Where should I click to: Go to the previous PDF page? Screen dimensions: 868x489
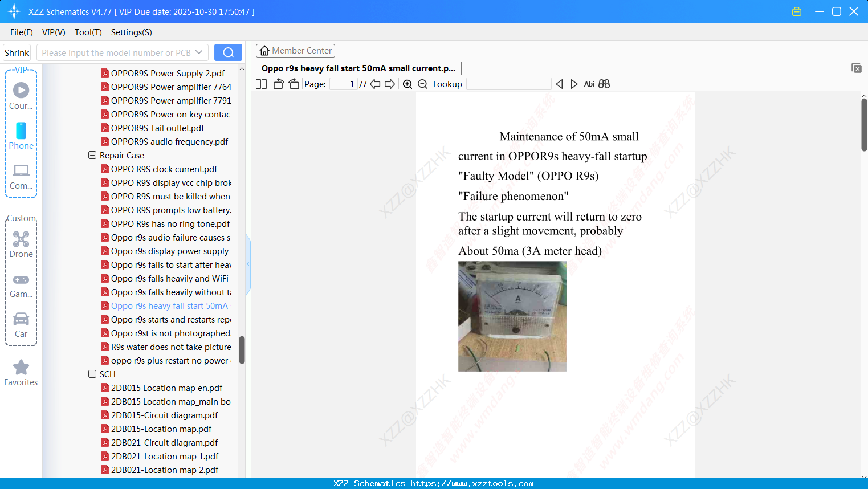tap(375, 84)
